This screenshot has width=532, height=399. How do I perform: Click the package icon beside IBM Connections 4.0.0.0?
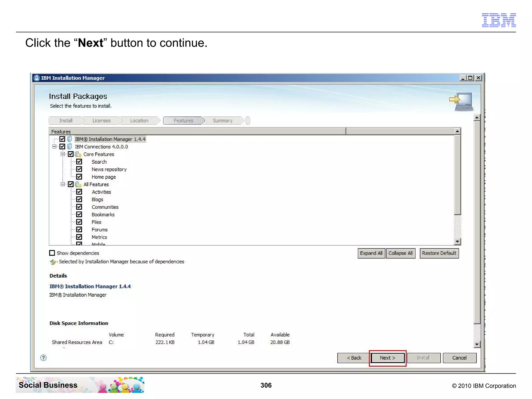(70, 147)
